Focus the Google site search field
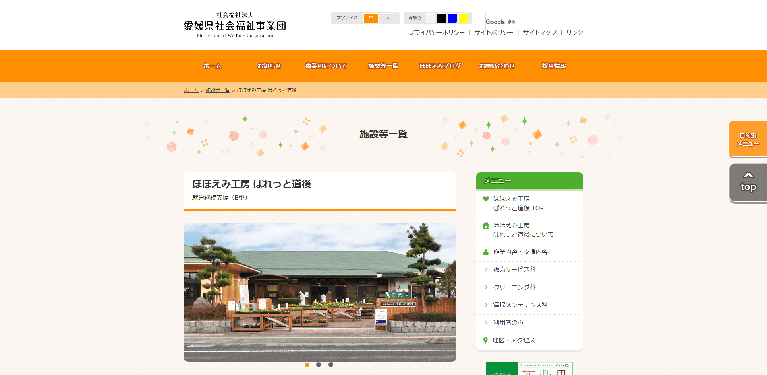This screenshot has width=767, height=375. pos(500,22)
